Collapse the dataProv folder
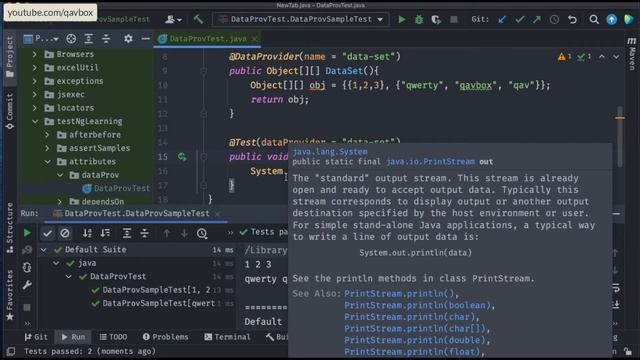The height and width of the screenshot is (360, 640). pyautogui.click(x=60, y=175)
